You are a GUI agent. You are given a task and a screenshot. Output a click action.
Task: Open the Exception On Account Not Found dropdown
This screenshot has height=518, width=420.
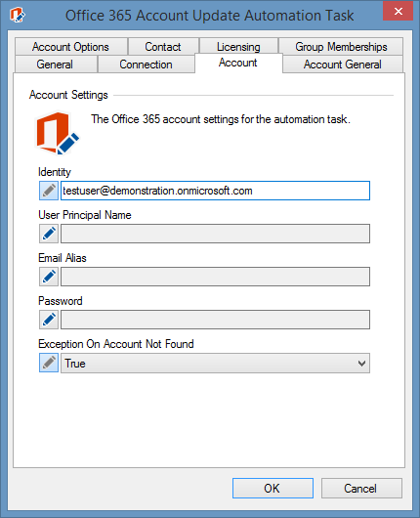(215, 363)
